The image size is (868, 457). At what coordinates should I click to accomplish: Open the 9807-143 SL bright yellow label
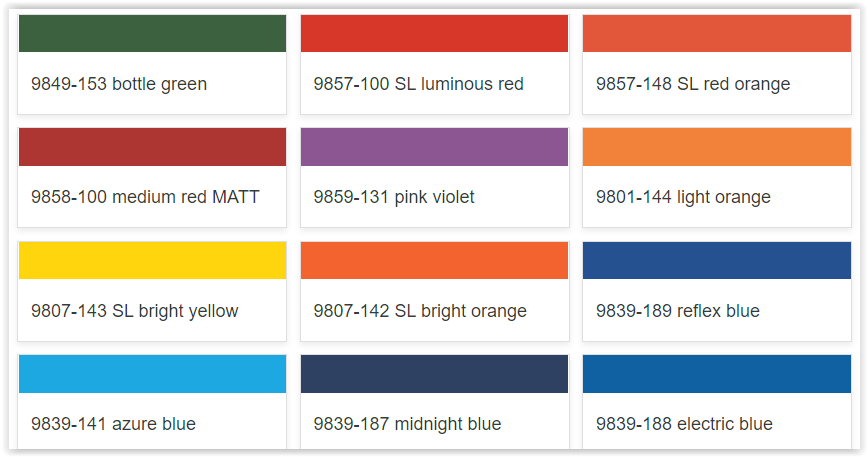pyautogui.click(x=135, y=311)
